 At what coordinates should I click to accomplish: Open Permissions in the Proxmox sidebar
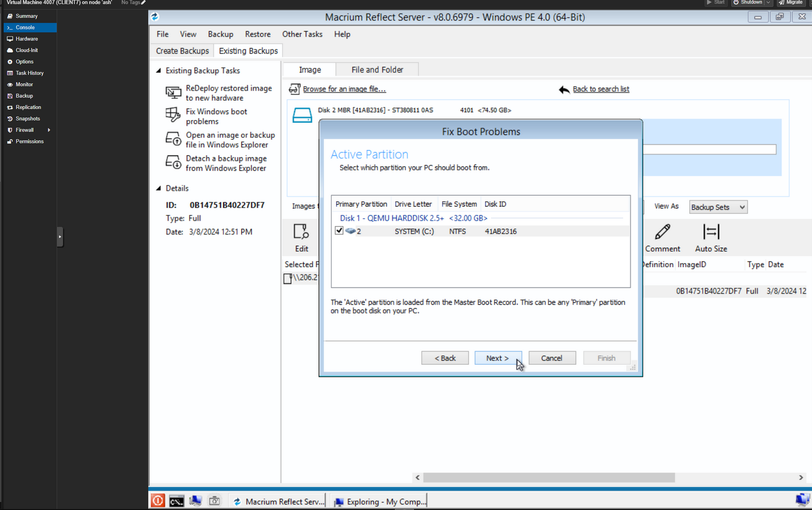tap(29, 142)
